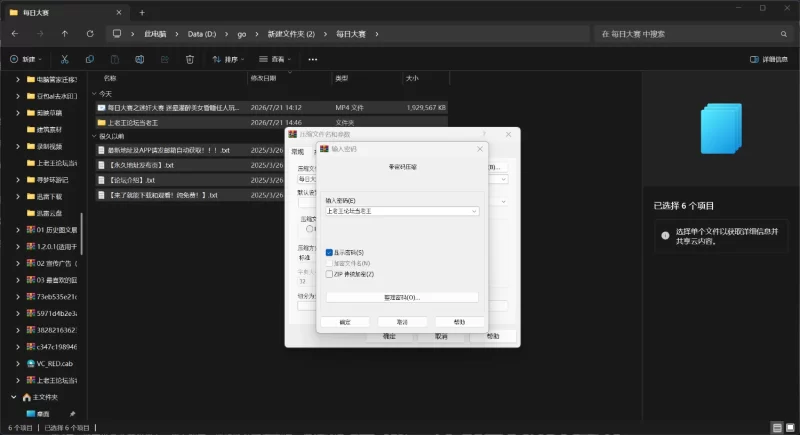This screenshot has height=435, width=800.
Task: Click the Copy icon in Explorer toolbar
Action: (x=90, y=59)
